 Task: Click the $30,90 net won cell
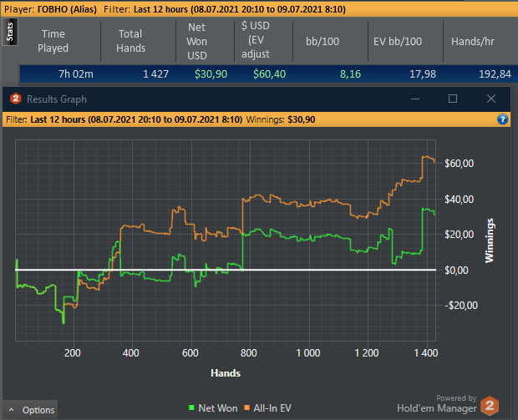[211, 74]
